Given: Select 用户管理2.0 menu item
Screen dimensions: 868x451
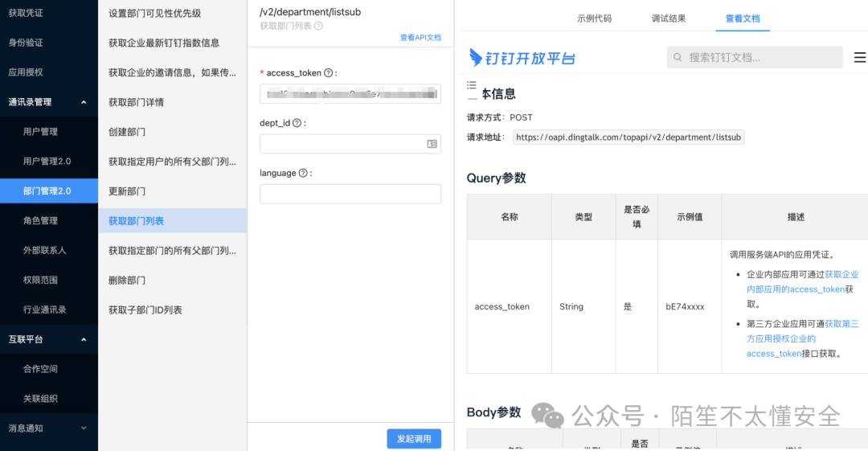Looking at the screenshot, I should pos(49,162).
